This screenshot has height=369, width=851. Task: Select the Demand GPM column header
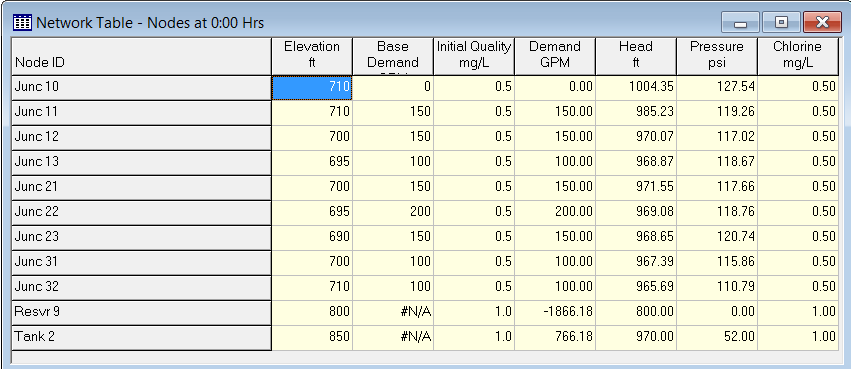[x=555, y=56]
